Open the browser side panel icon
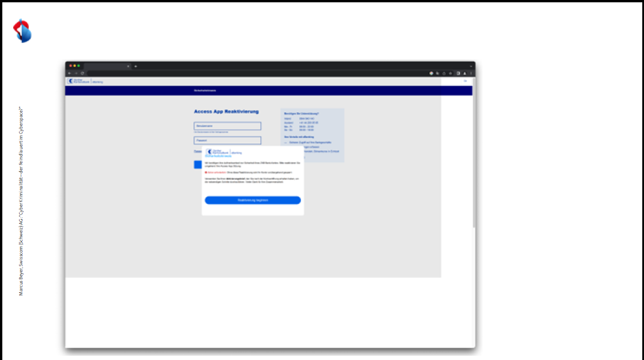This screenshot has height=360, width=644. click(459, 73)
